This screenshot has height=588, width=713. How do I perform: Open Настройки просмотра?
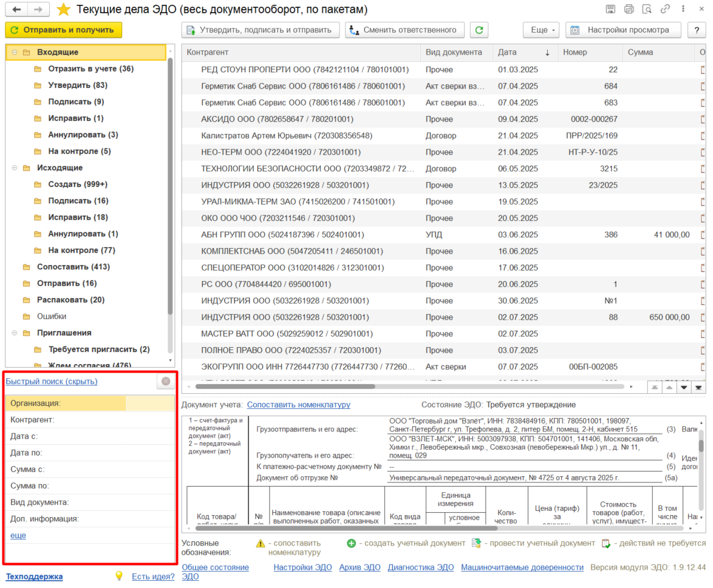(x=624, y=30)
